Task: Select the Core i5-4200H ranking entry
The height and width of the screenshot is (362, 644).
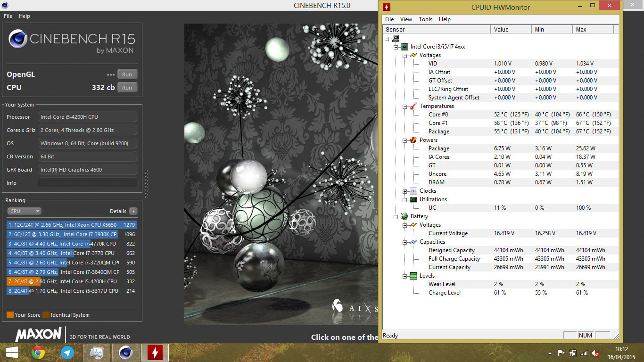Action: point(71,281)
